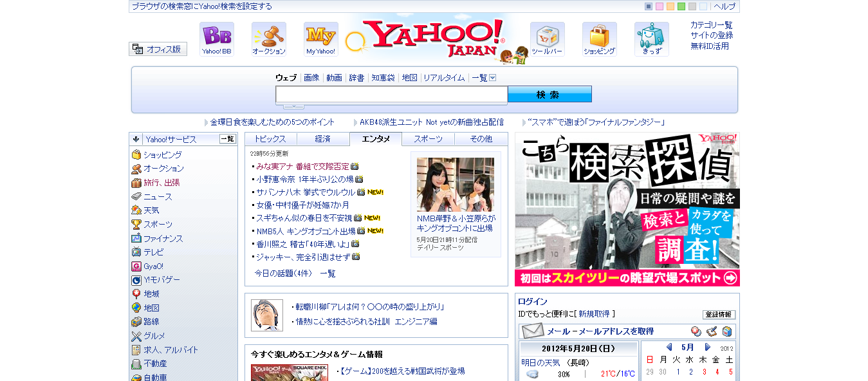Open the ショッピング bag icon in header

tap(600, 39)
